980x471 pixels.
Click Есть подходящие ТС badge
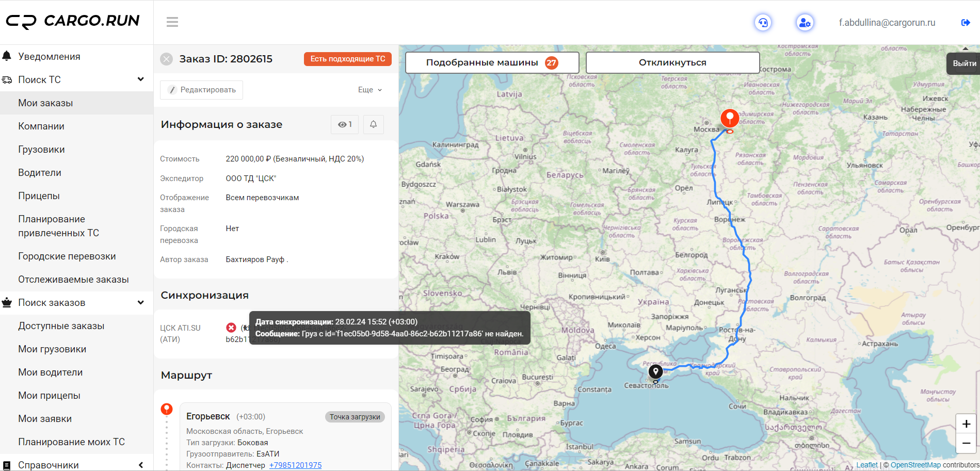coord(348,59)
